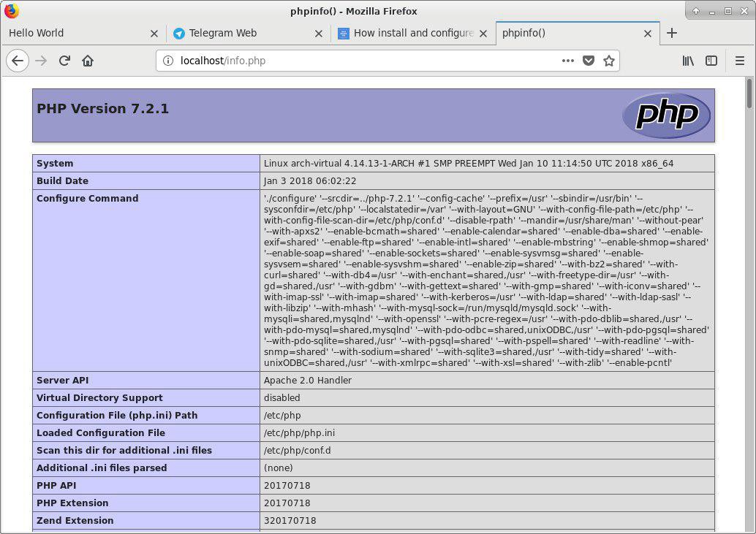Open the page actions three-dot menu

568,61
